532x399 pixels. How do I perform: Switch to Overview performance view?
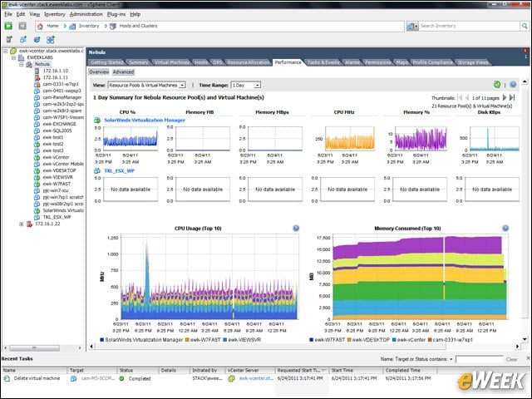(x=99, y=72)
